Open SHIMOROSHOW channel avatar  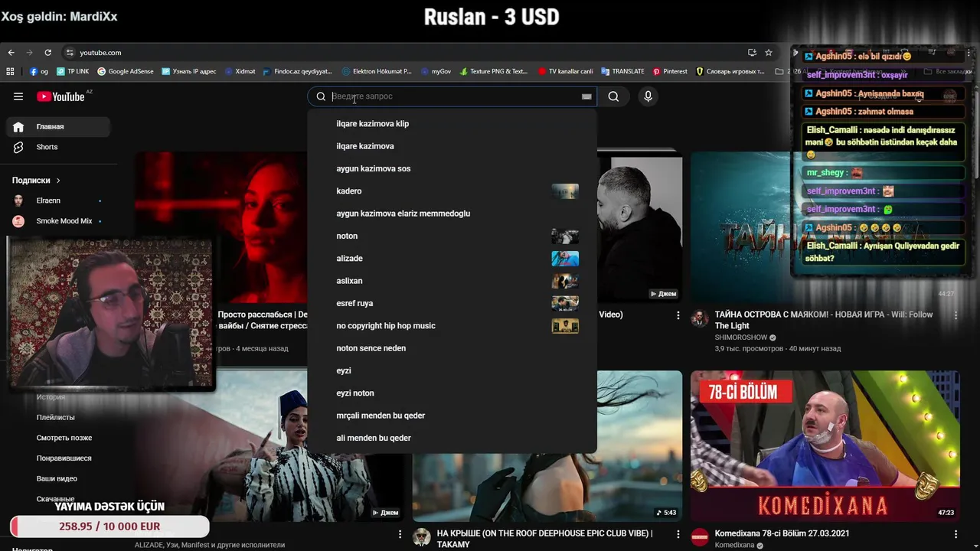pyautogui.click(x=700, y=319)
